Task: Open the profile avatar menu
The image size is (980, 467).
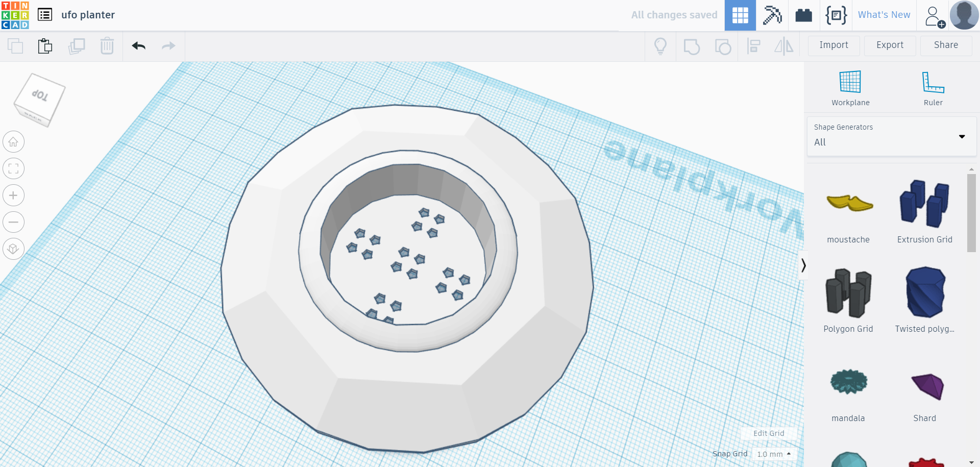Action: [x=964, y=15]
